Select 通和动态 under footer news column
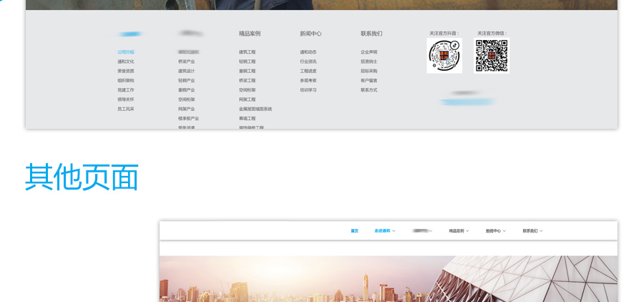Screen dimensions: 644x302 point(308,52)
